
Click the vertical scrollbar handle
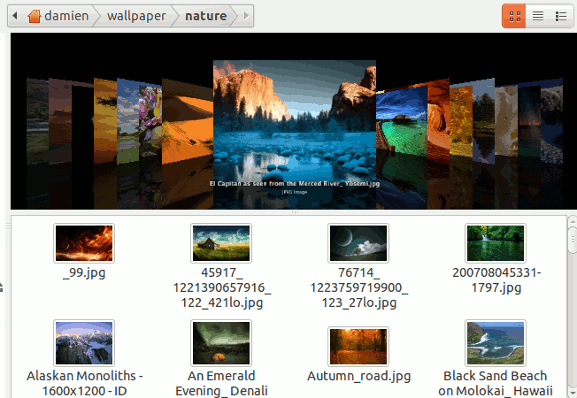click(x=572, y=239)
